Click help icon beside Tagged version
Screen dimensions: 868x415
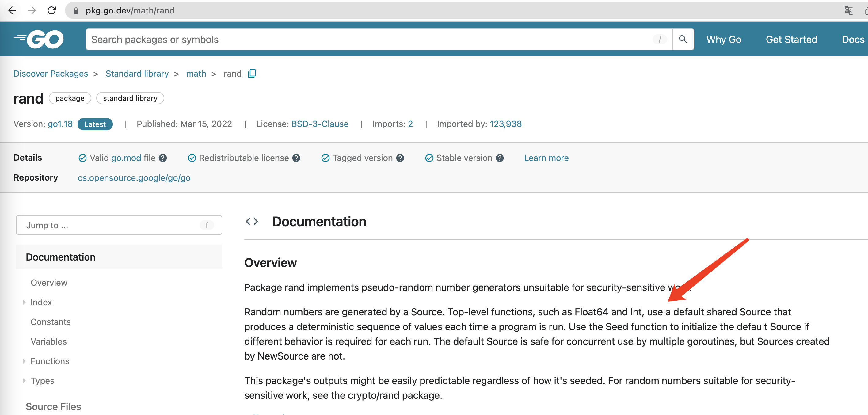[400, 158]
